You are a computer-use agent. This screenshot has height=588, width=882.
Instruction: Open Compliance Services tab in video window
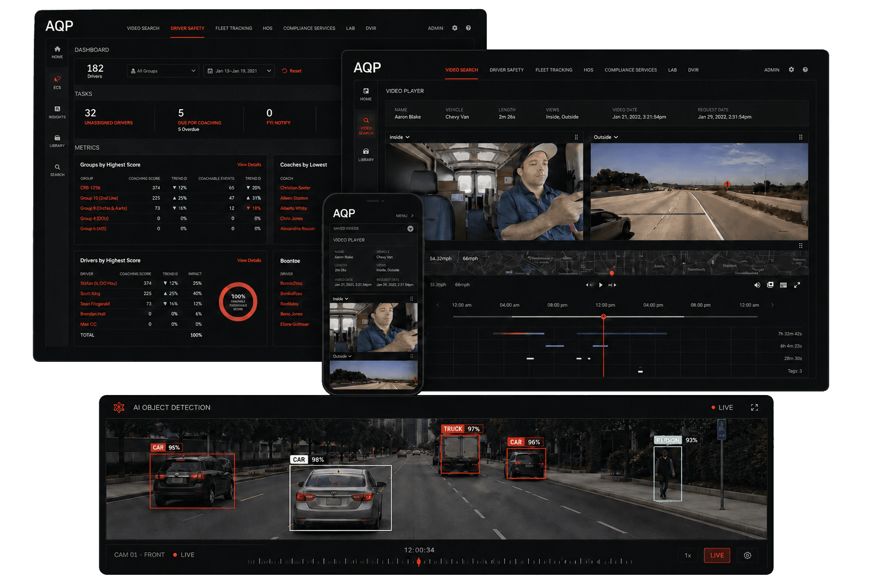point(630,70)
